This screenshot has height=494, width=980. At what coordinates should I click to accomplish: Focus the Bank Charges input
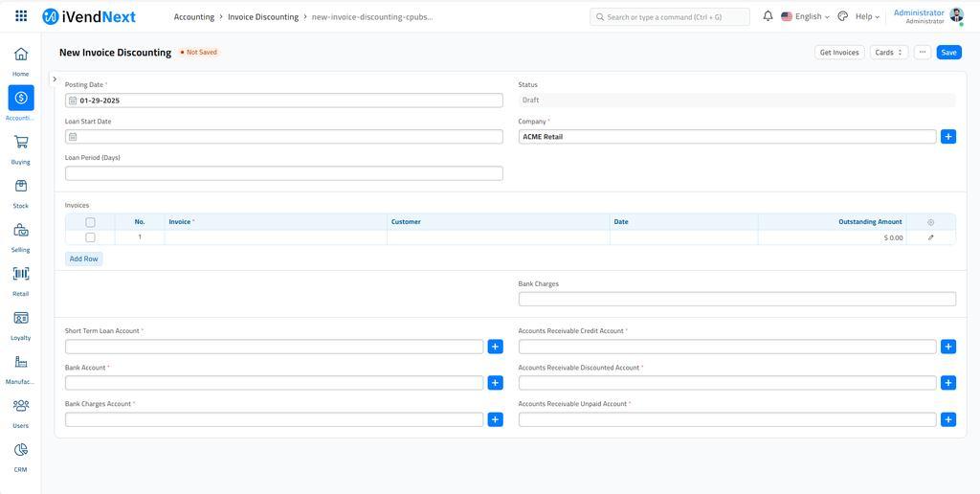(737, 299)
